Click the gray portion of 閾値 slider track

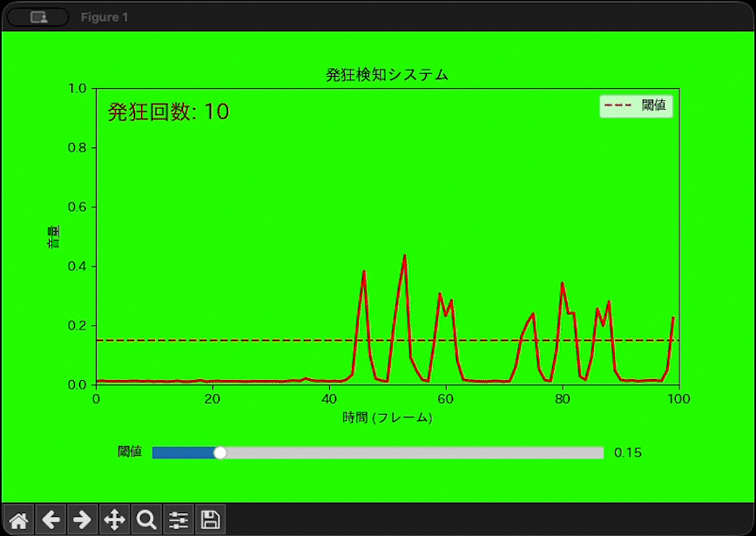[x=415, y=452]
